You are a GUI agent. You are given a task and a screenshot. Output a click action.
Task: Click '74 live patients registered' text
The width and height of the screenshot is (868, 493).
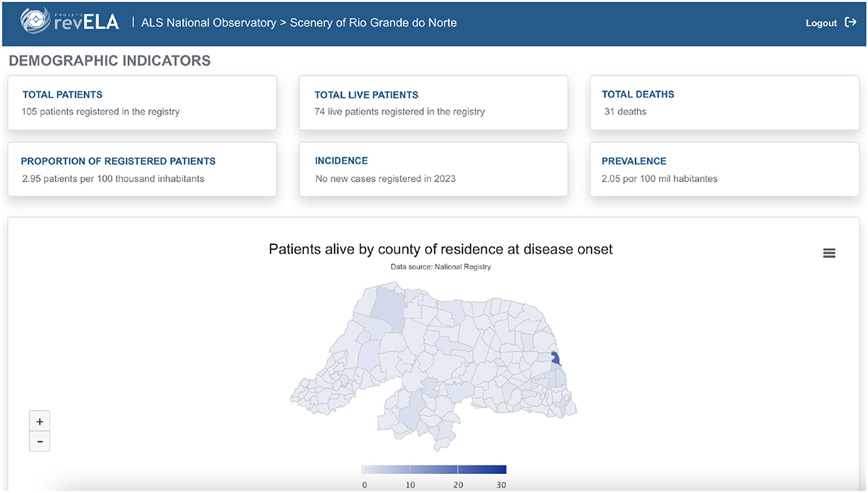tap(400, 111)
